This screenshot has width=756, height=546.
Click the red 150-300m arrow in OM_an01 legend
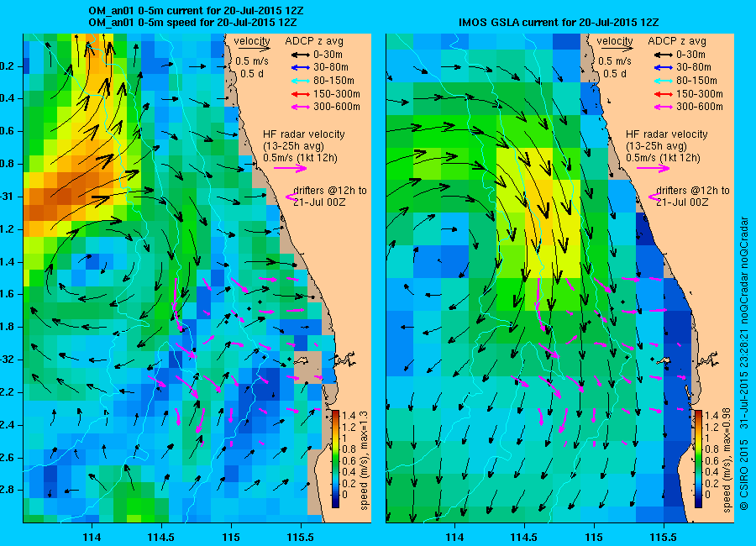(301, 94)
